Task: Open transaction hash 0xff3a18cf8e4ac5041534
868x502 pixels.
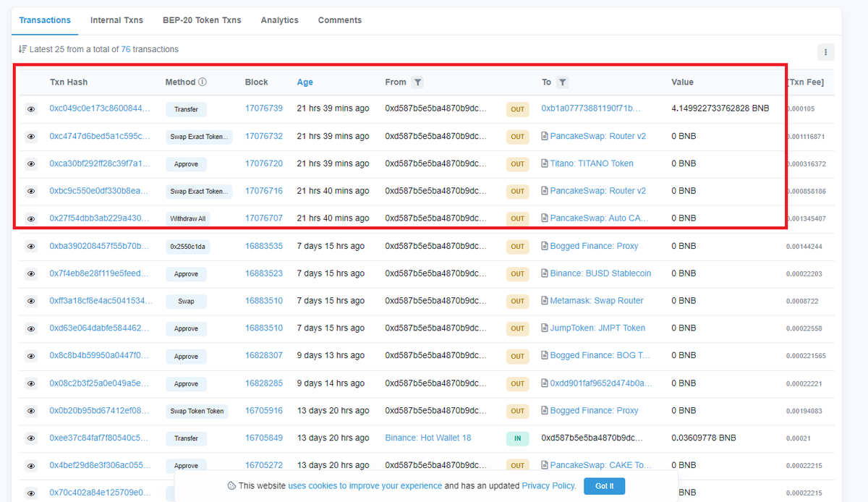Action: click(101, 301)
